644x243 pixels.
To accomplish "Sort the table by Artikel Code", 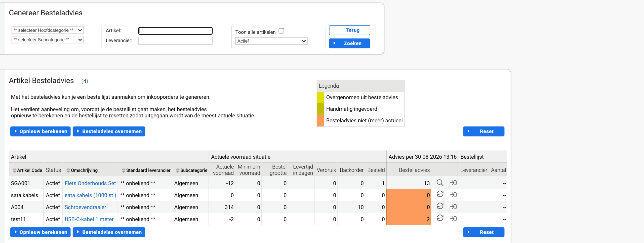I will [27, 170].
